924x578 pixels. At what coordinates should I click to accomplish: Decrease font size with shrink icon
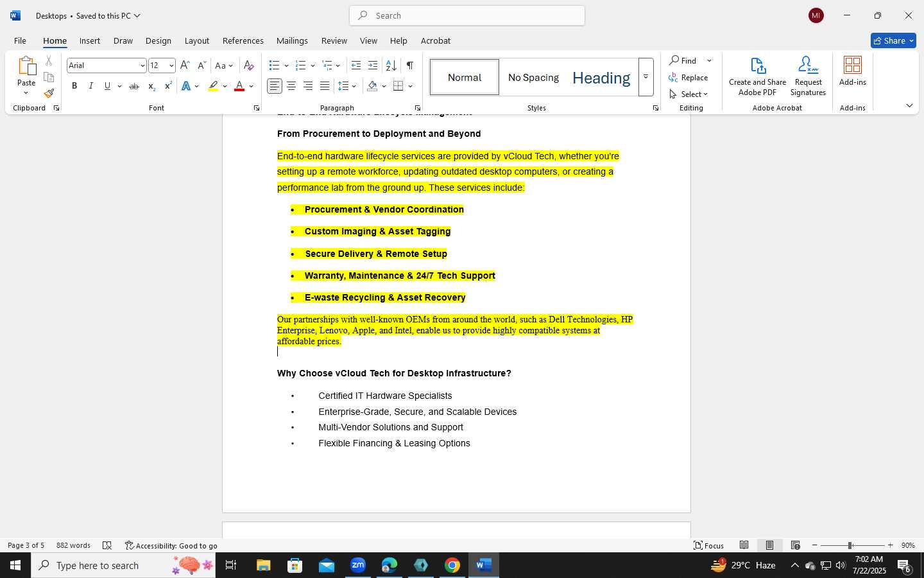(x=201, y=66)
